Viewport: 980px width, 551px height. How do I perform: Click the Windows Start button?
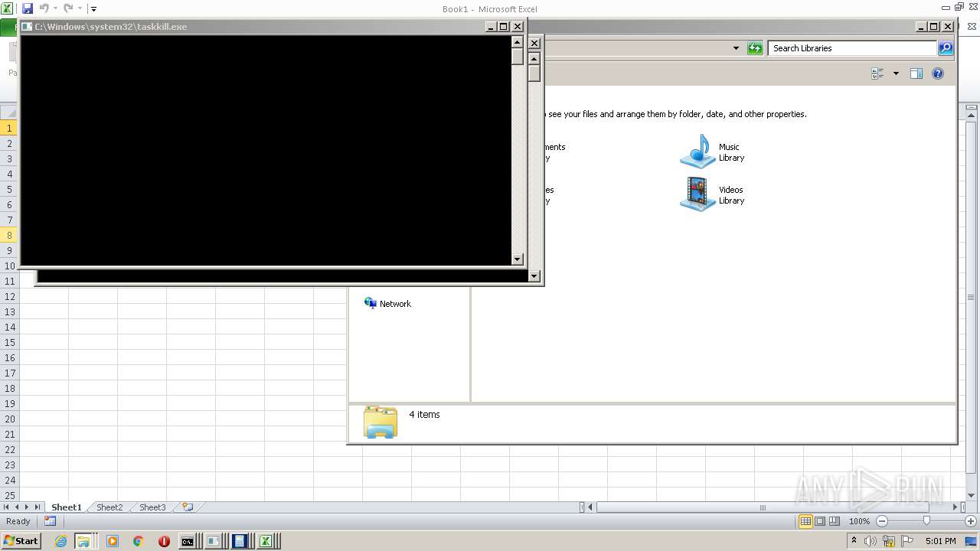21,541
